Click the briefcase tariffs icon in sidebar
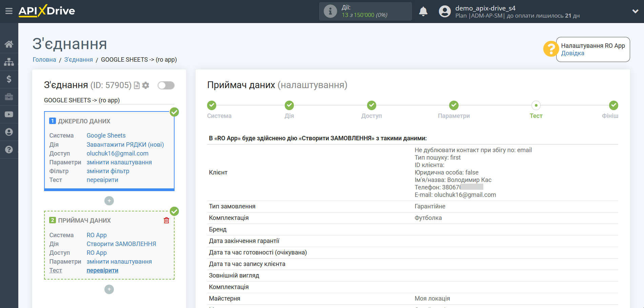This screenshot has width=644, height=308. coord(9,97)
